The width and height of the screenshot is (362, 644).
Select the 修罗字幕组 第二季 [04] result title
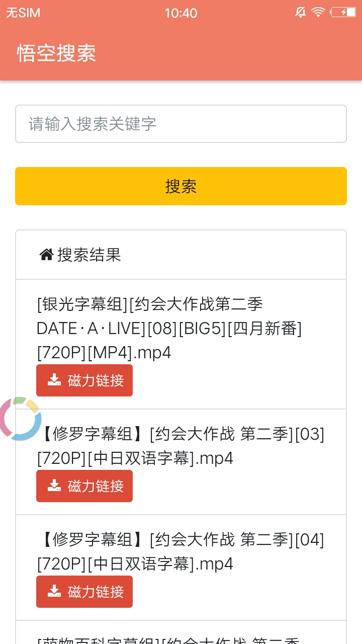tap(181, 551)
